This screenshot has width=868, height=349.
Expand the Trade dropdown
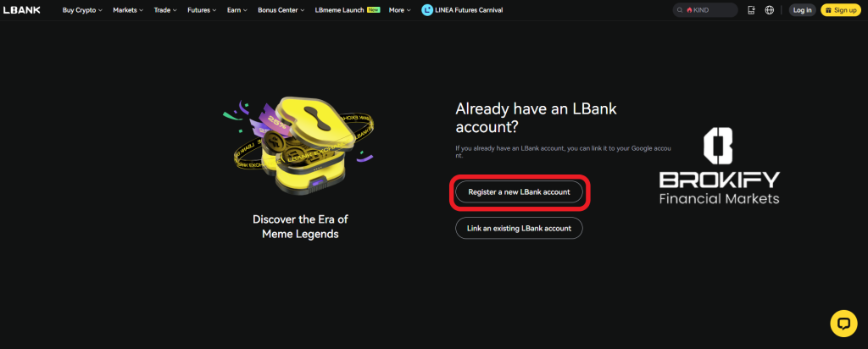pos(165,10)
